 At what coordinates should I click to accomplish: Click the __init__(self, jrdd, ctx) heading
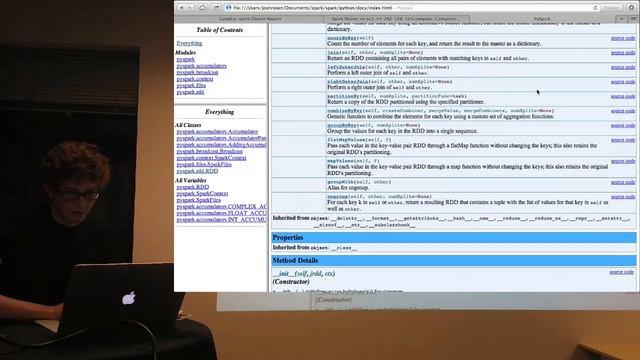304,273
